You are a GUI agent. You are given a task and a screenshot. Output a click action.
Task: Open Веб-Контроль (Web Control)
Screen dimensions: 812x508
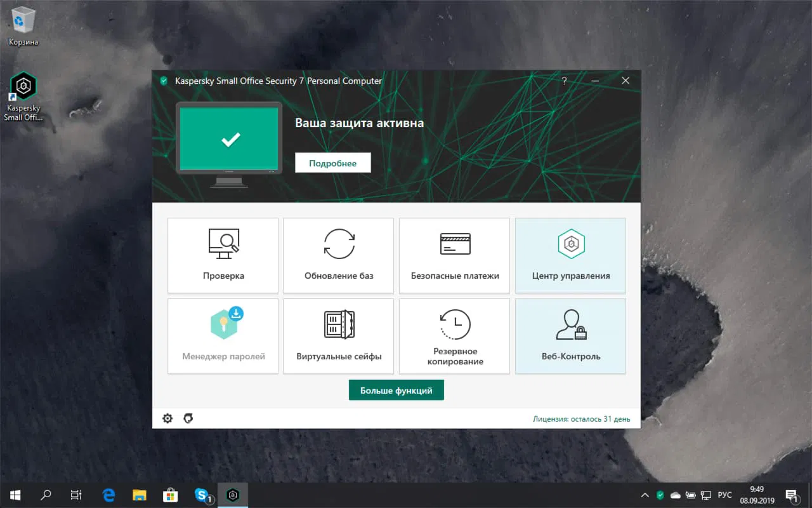click(570, 336)
